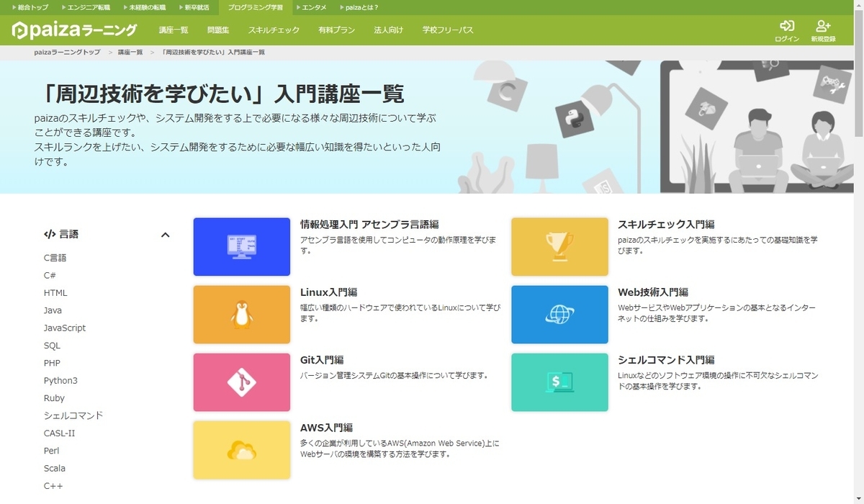Click the paiza learning logo

(74, 30)
